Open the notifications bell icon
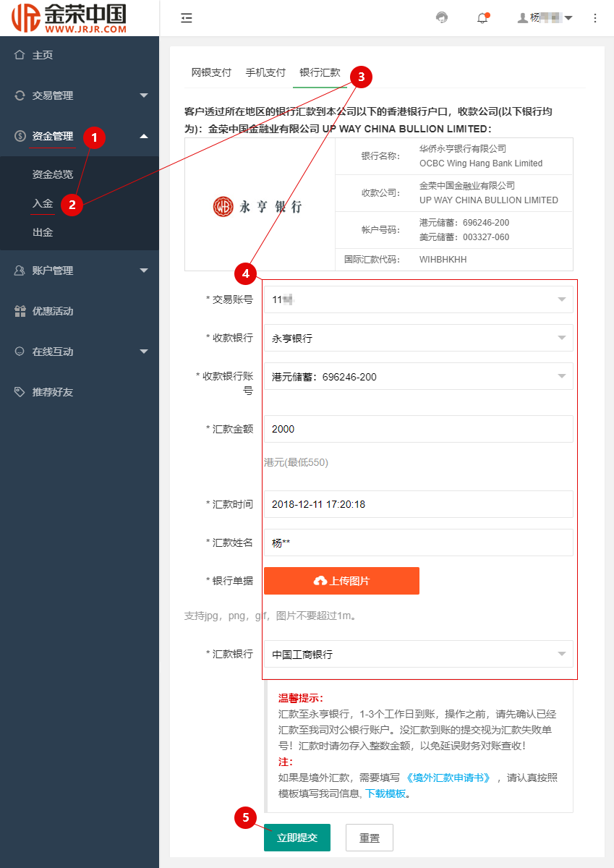This screenshot has width=614, height=868. click(x=482, y=18)
